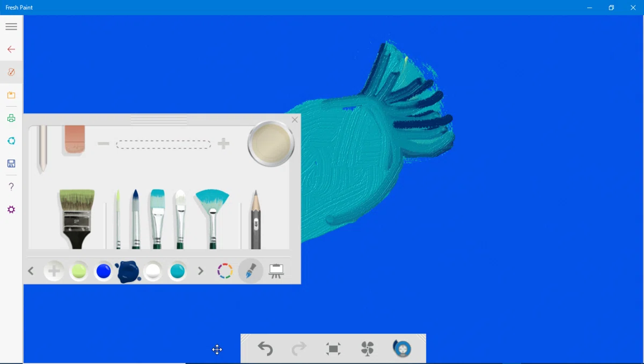
Task: Select the wide flat brush
Action: click(x=77, y=219)
